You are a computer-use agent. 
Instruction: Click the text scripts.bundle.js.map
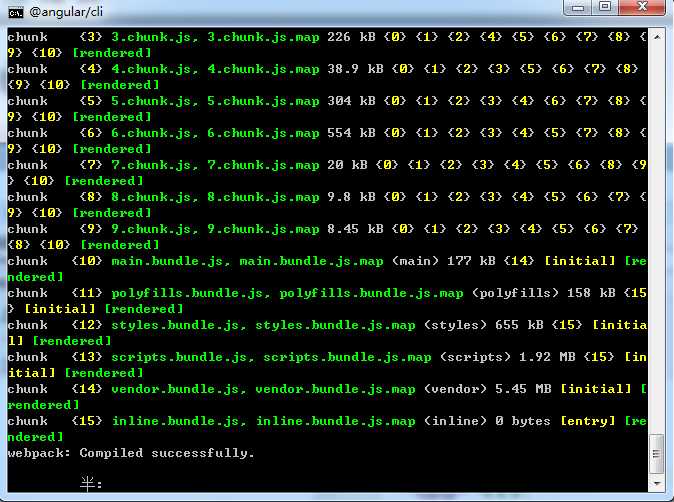pos(347,357)
